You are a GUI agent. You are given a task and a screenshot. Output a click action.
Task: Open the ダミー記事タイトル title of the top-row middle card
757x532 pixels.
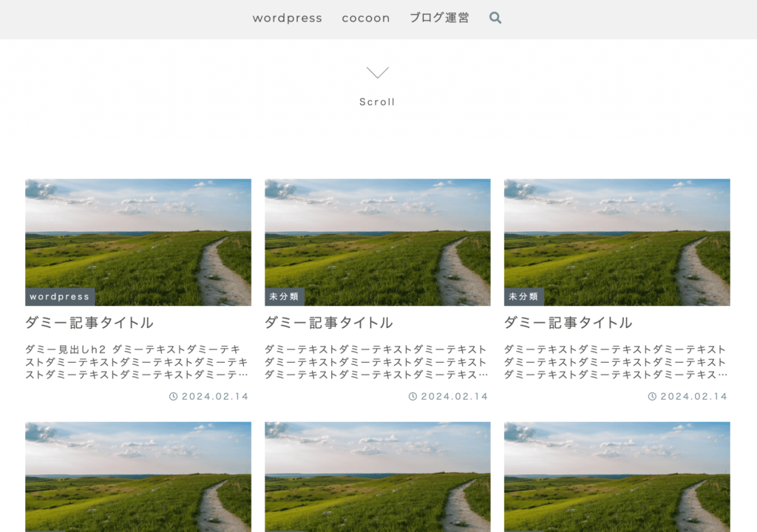(329, 322)
